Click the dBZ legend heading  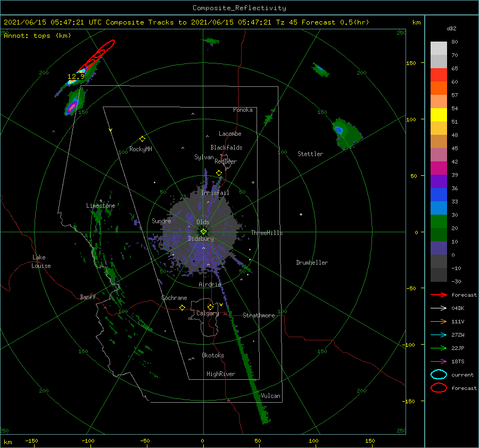451,28
